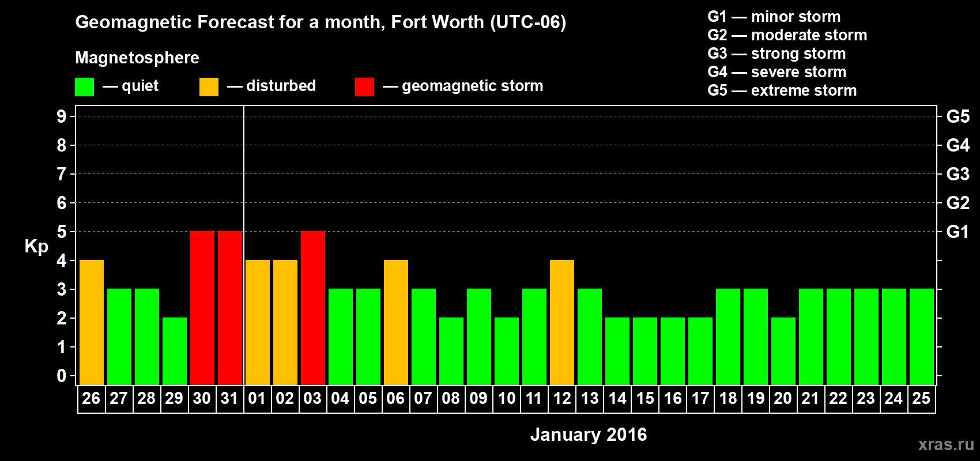980x461 pixels.
Task: Click the date label 02
Action: click(285, 399)
